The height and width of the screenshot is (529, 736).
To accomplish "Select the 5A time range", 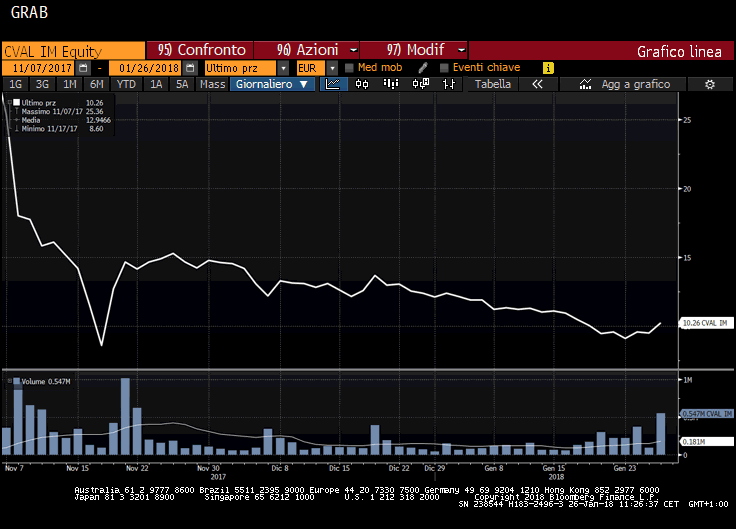I will pyautogui.click(x=182, y=84).
